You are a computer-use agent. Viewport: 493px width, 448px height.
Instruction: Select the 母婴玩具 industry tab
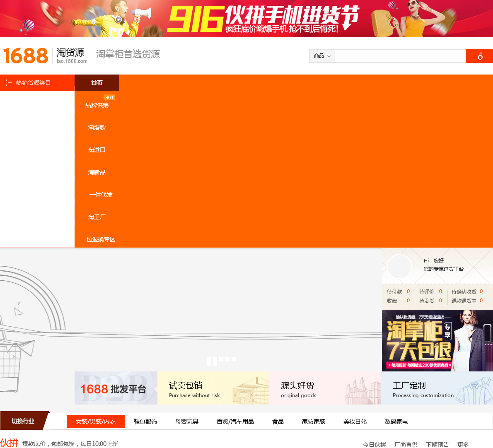[187, 422]
